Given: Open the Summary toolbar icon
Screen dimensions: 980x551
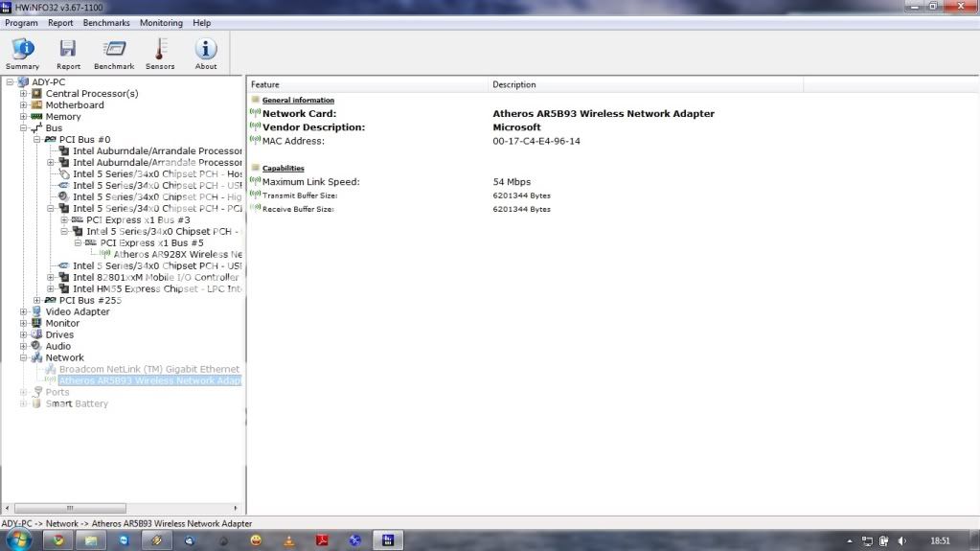Looking at the screenshot, I should click(22, 53).
